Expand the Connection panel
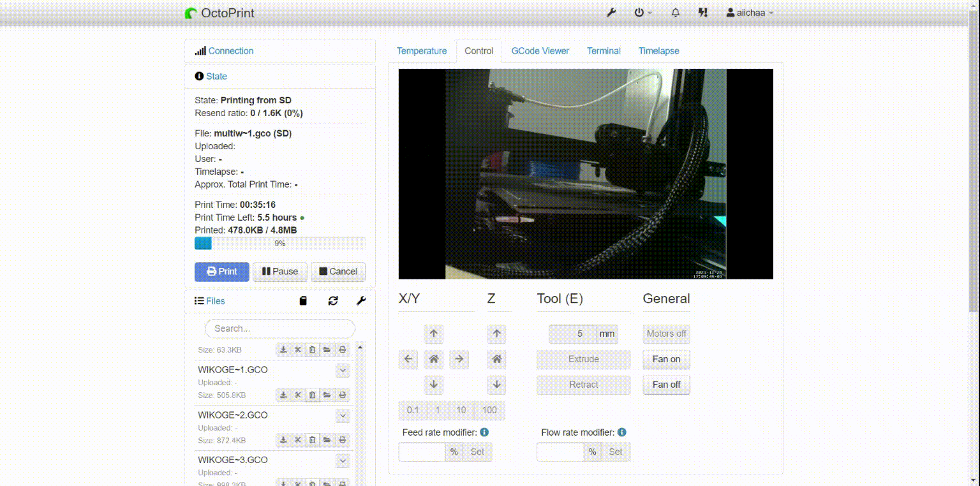980x486 pixels. pyautogui.click(x=231, y=51)
